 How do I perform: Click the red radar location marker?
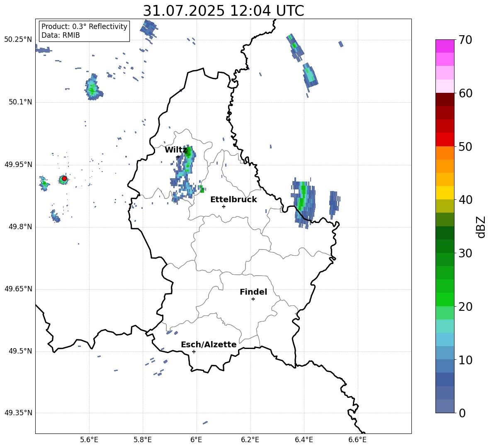coord(64,179)
